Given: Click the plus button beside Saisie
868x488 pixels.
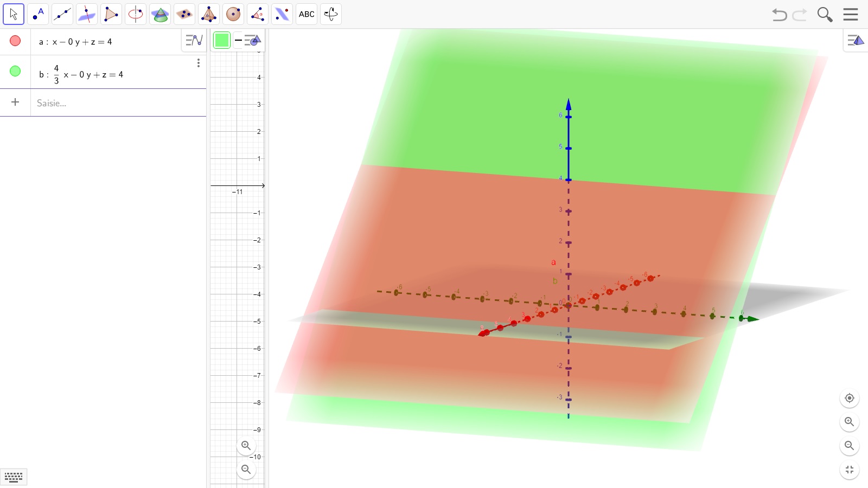Looking at the screenshot, I should coord(15,102).
